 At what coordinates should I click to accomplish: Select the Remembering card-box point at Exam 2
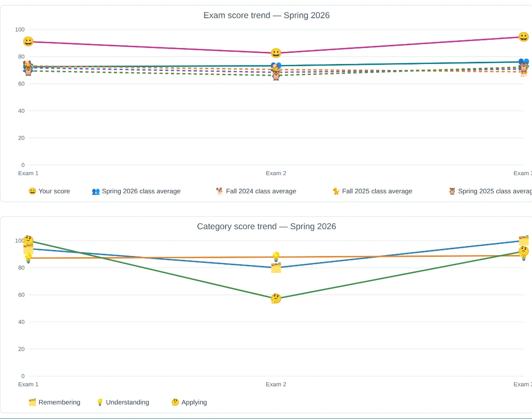[x=276, y=268]
